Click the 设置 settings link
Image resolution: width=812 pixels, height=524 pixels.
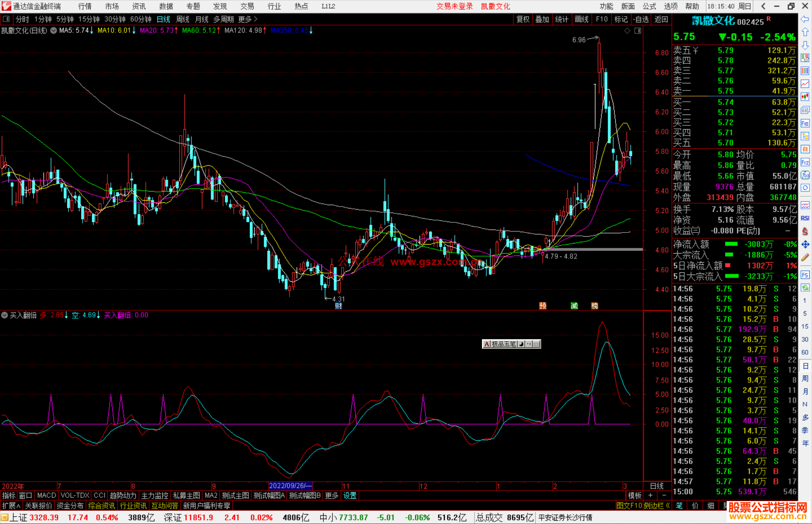click(350, 495)
